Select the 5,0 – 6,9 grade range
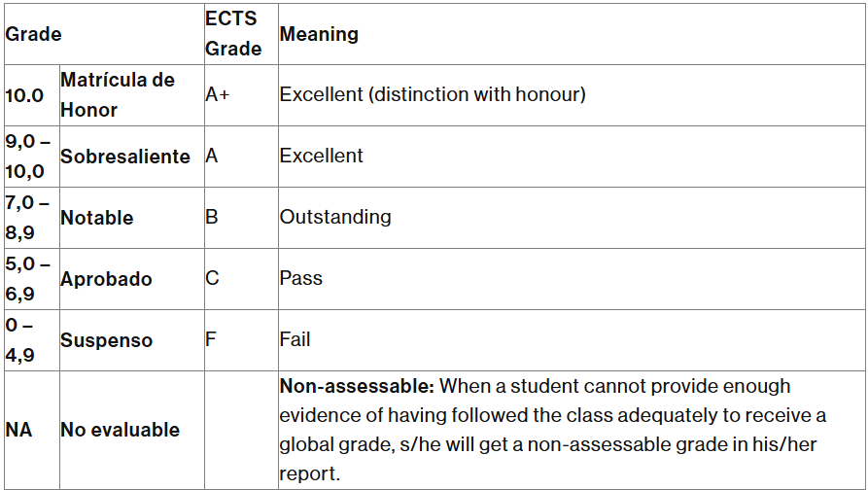Image resolution: width=868 pixels, height=490 pixels. click(27, 278)
